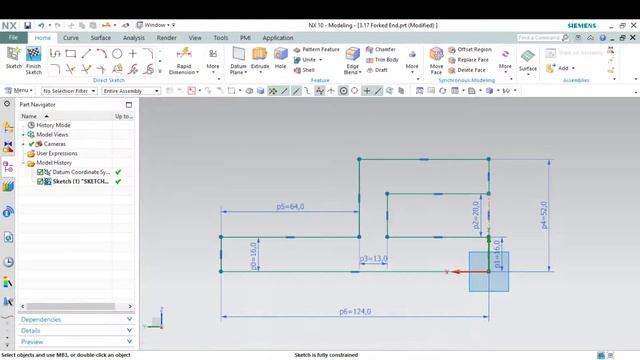Image resolution: width=640 pixels, height=360 pixels.
Task: Click the Undo arrow icon
Action: [x=41, y=25]
